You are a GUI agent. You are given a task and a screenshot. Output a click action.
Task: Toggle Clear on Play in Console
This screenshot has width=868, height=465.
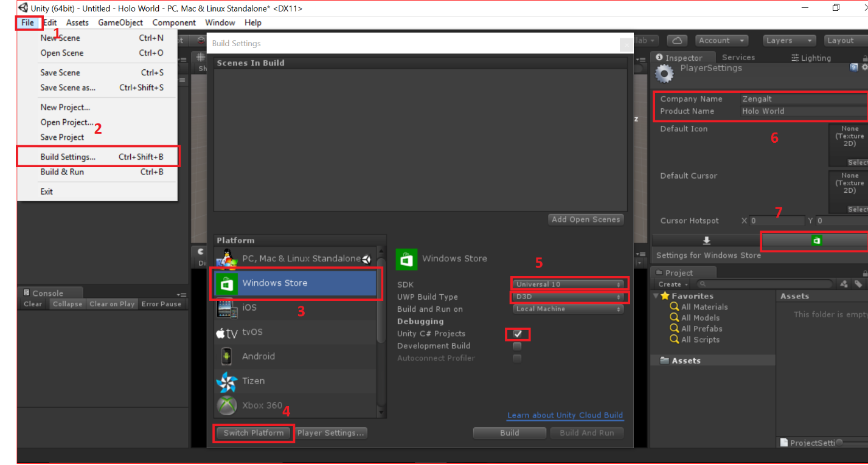pos(112,304)
